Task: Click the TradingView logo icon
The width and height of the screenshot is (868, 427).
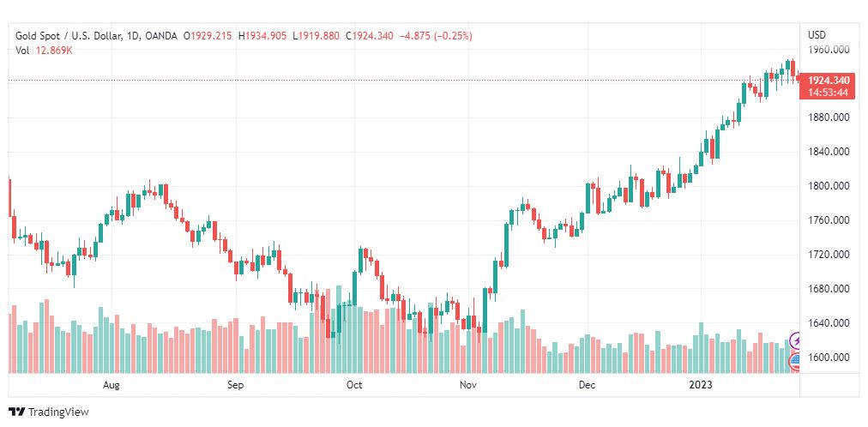Action: click(x=16, y=412)
